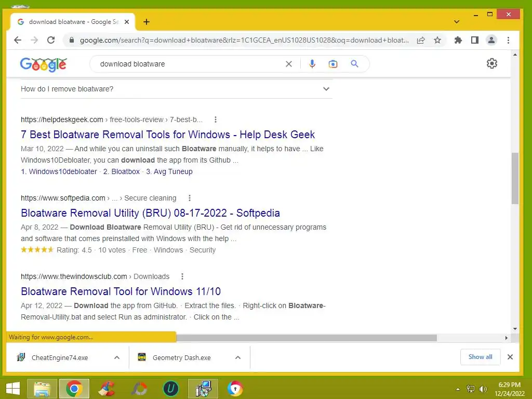The height and width of the screenshot is (399, 532).
Task: Open CheatEngine74.exe download options arrow
Action: [x=117, y=357]
